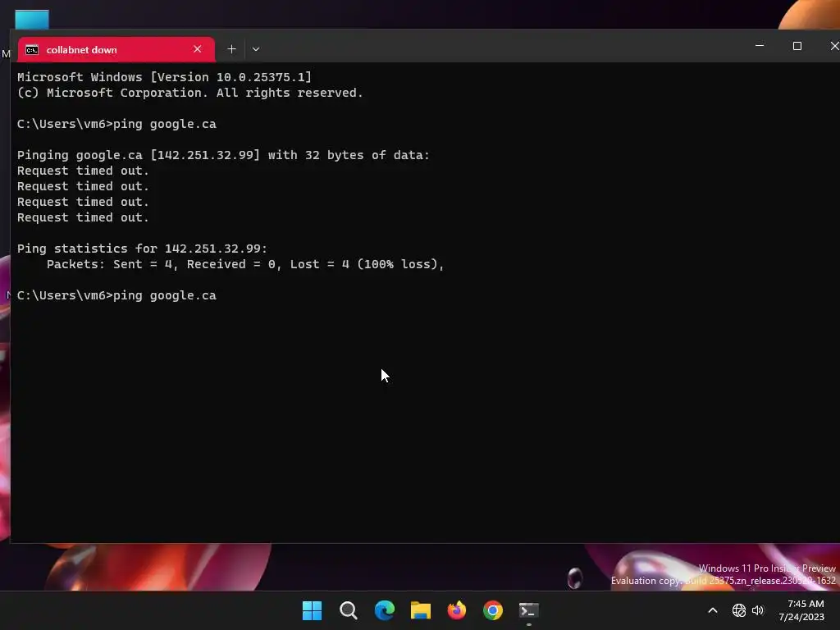Click the command prompt icon in tab
Viewport: 840px width, 630px height.
32,50
